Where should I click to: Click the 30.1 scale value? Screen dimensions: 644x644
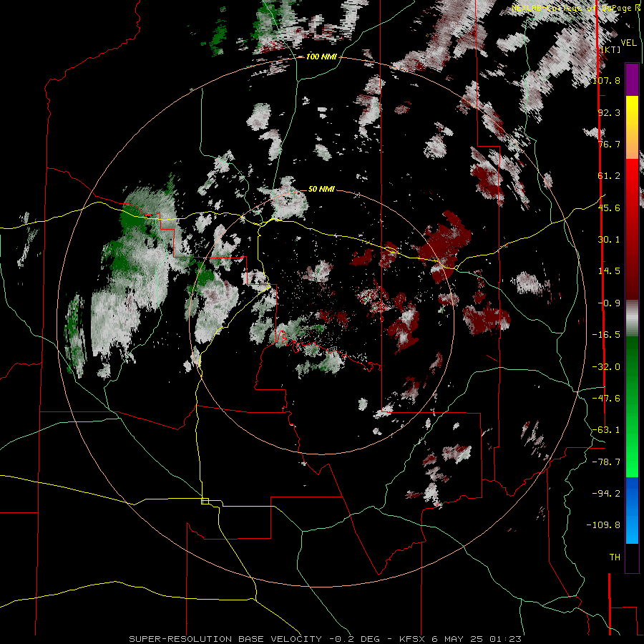(609, 240)
